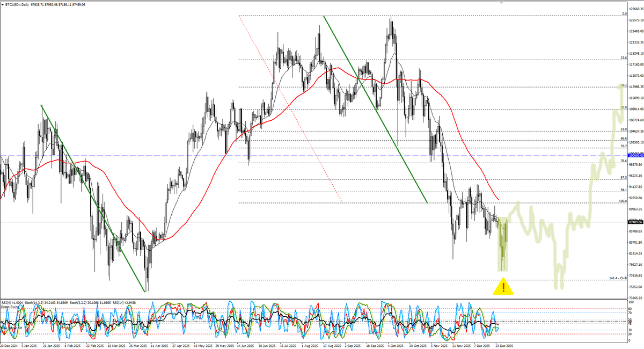The width and height of the screenshot is (644, 349).
Task: Click the 117160.85 price scale value
Action: pyautogui.click(x=636, y=64)
